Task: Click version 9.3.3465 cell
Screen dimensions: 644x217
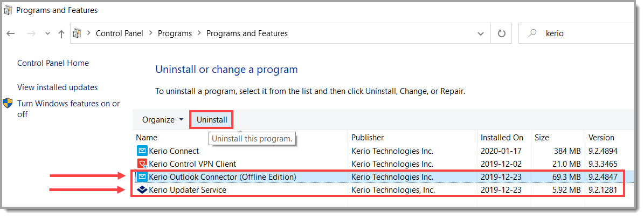Action: point(603,164)
